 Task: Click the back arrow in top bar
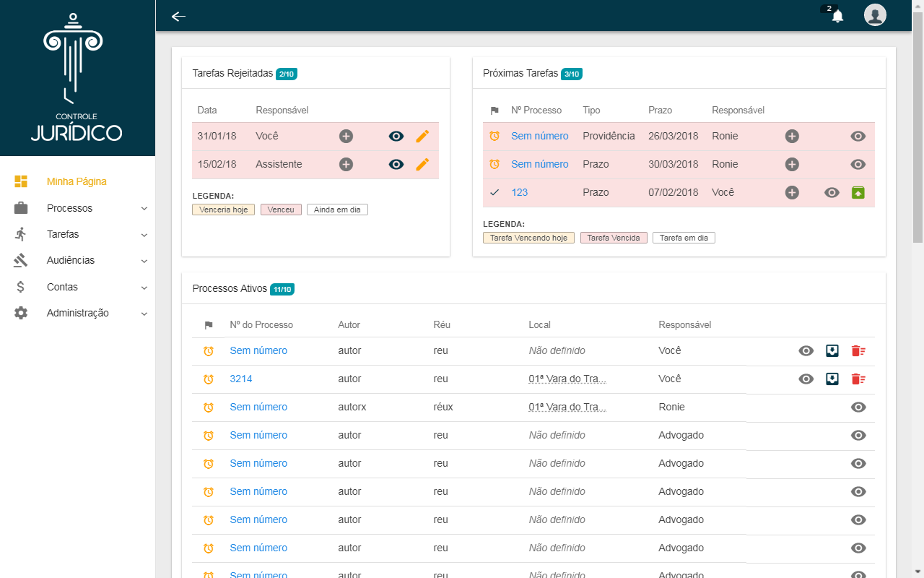[x=178, y=16]
